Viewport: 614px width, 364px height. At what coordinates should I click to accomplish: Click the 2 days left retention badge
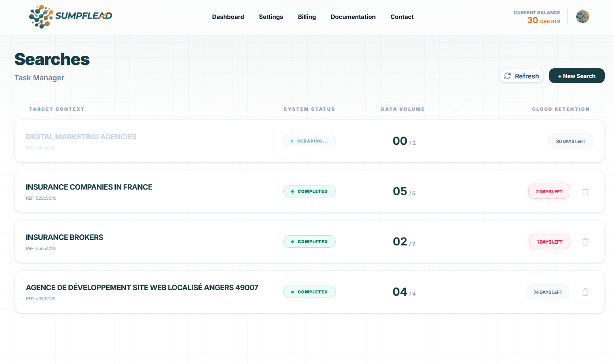coord(549,191)
